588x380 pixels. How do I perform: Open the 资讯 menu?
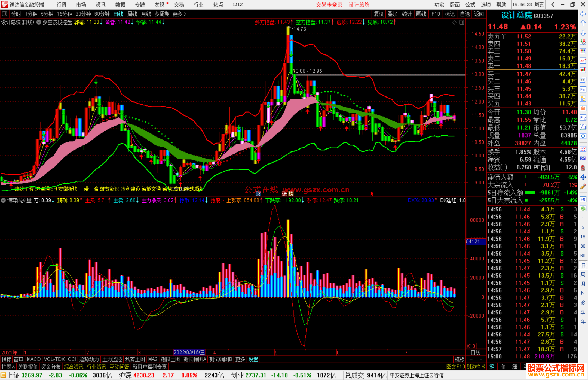(x=100, y=5)
